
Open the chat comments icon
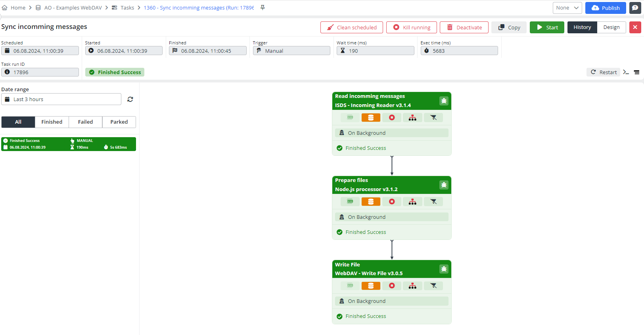coord(635,8)
